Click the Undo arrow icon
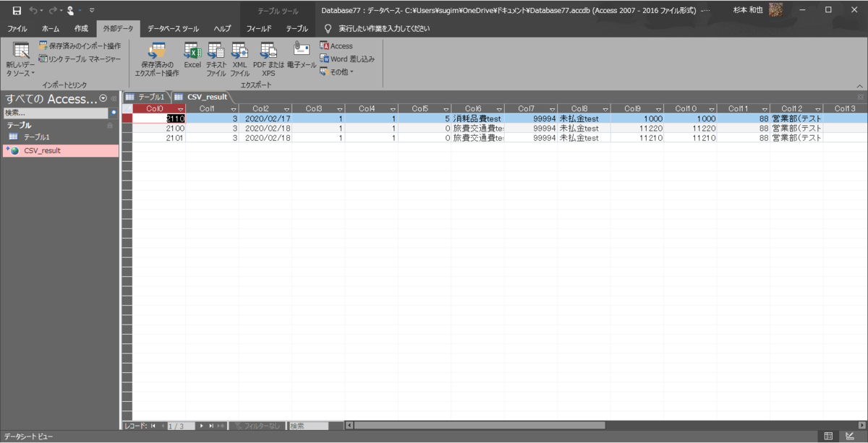 [x=33, y=10]
